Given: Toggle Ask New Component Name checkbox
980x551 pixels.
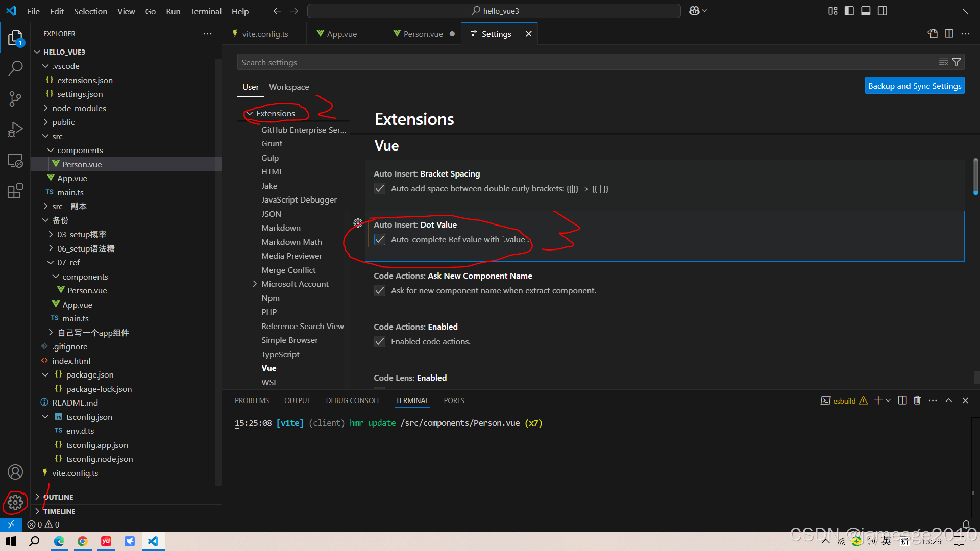Looking at the screenshot, I should [380, 291].
